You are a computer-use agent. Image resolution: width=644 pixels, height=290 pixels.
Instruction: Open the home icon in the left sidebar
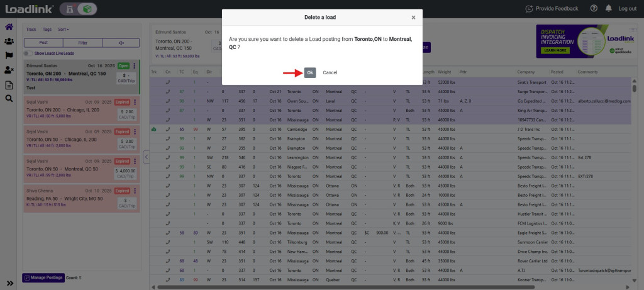[x=9, y=27]
